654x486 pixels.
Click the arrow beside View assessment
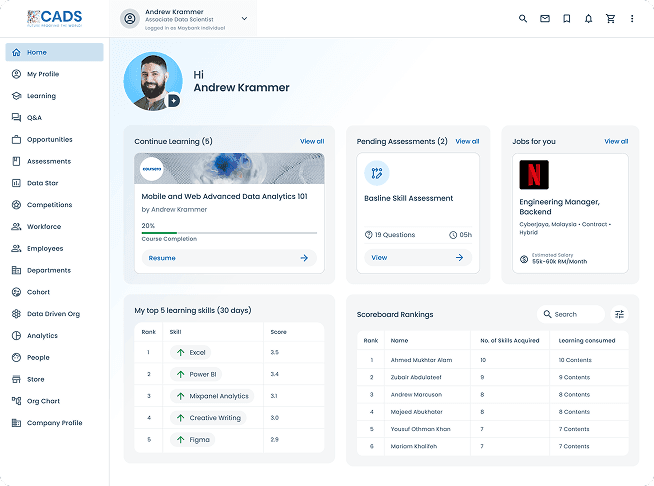coord(459,257)
